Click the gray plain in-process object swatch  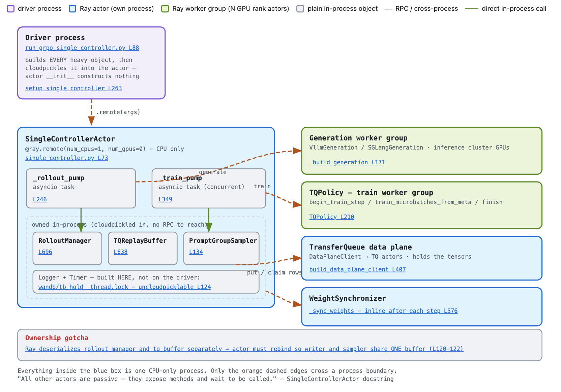[300, 9]
